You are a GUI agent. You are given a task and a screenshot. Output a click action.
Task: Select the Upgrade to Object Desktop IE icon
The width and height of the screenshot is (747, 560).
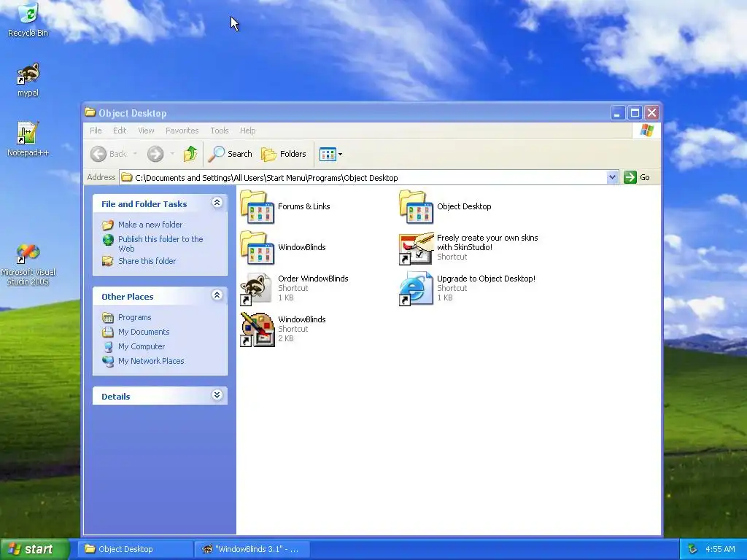tap(417, 289)
